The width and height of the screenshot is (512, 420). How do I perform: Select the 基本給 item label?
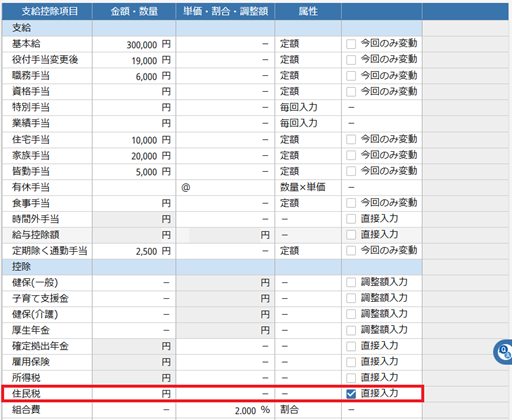point(26,44)
